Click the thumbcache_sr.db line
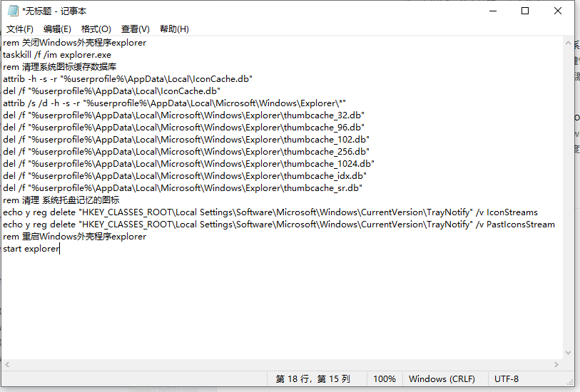580x392 pixels. click(183, 188)
